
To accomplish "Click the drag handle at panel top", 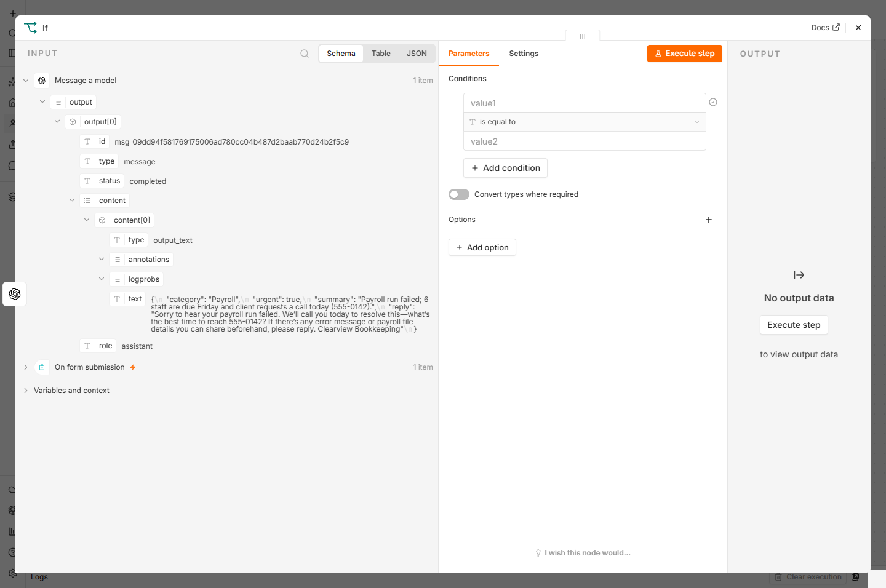I will pos(583,36).
